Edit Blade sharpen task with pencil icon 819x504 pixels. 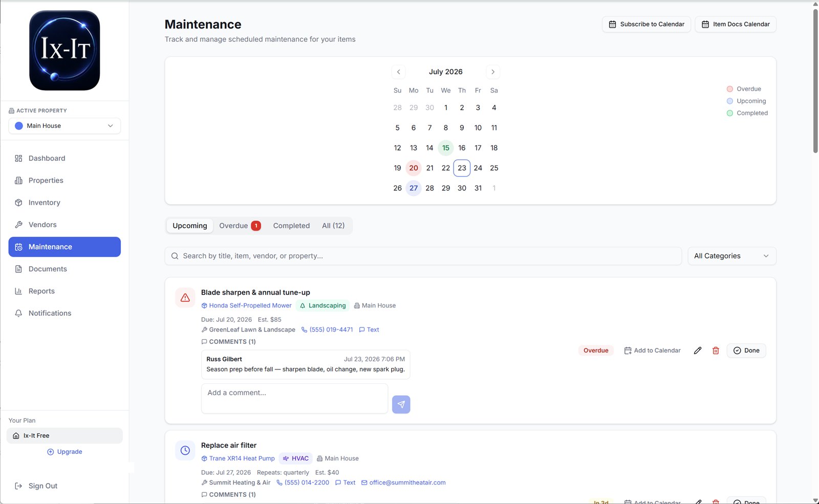coord(698,350)
